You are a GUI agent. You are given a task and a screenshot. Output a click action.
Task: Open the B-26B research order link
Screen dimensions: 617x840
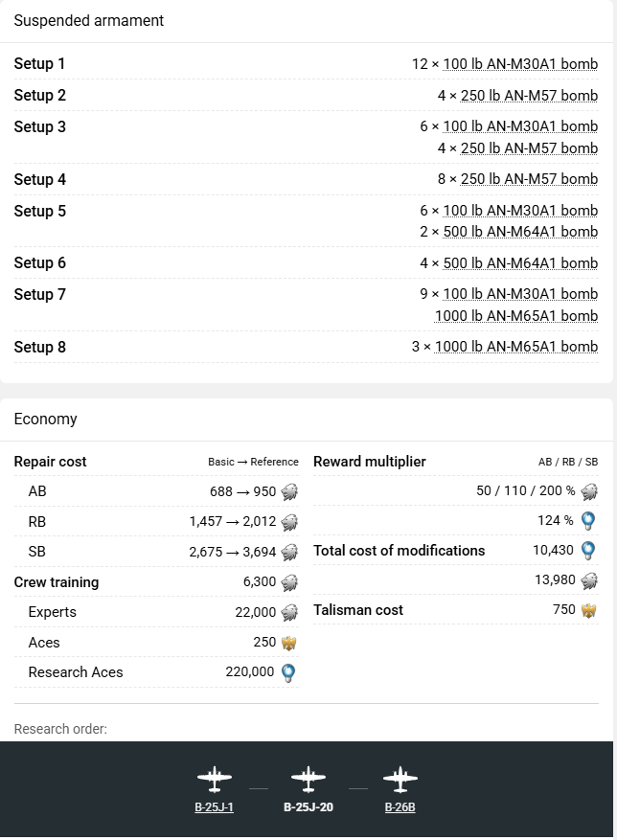pos(400,807)
